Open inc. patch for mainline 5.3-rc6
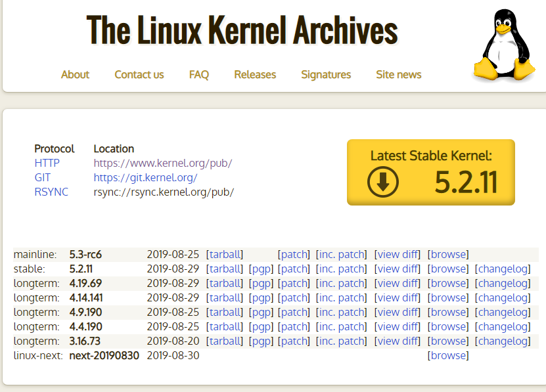This screenshot has height=392, width=546. [x=341, y=255]
